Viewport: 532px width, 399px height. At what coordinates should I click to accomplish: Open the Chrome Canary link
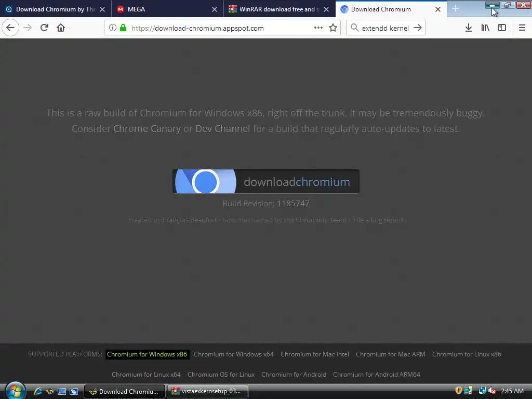pyautogui.click(x=147, y=129)
